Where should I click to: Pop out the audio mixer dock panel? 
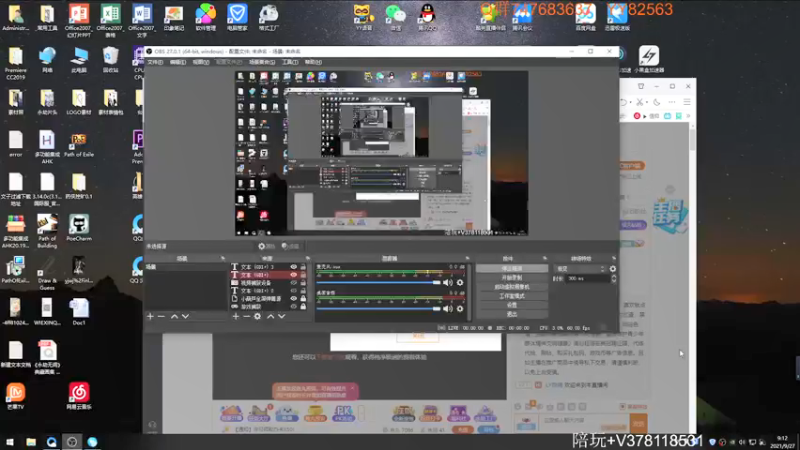(x=467, y=259)
